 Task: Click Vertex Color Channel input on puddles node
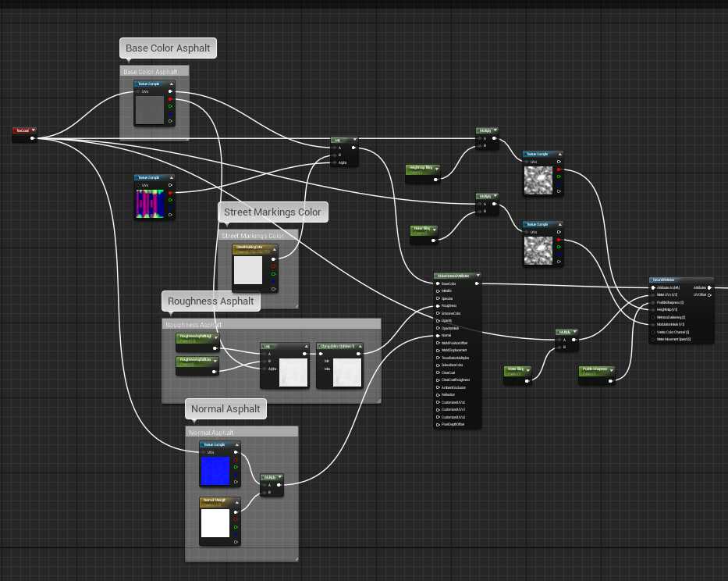[673, 332]
